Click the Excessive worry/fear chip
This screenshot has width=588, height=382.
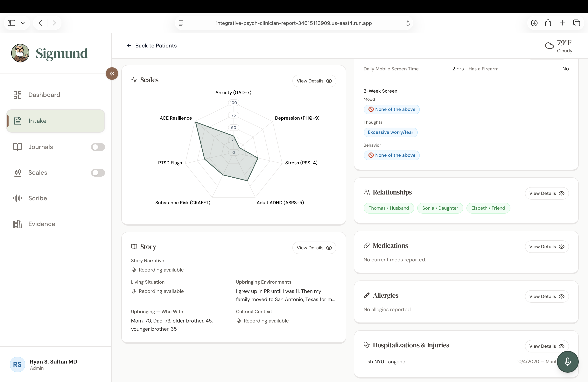390,132
